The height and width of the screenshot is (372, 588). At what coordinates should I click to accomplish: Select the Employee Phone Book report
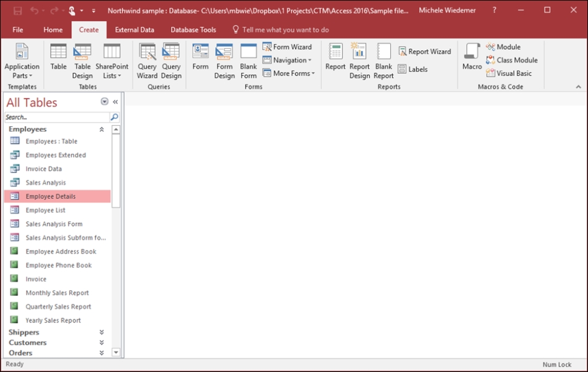pyautogui.click(x=58, y=266)
